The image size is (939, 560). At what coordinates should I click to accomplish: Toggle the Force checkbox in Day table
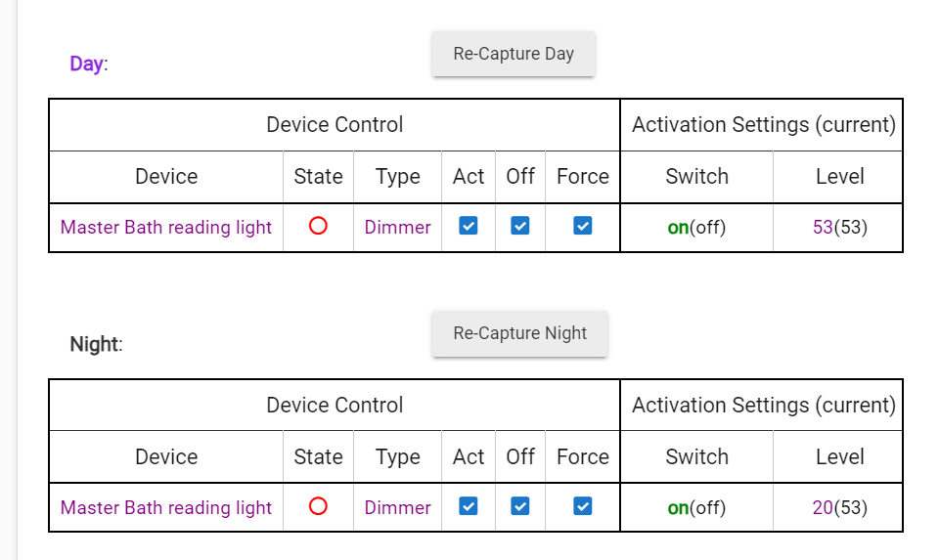pos(583,226)
